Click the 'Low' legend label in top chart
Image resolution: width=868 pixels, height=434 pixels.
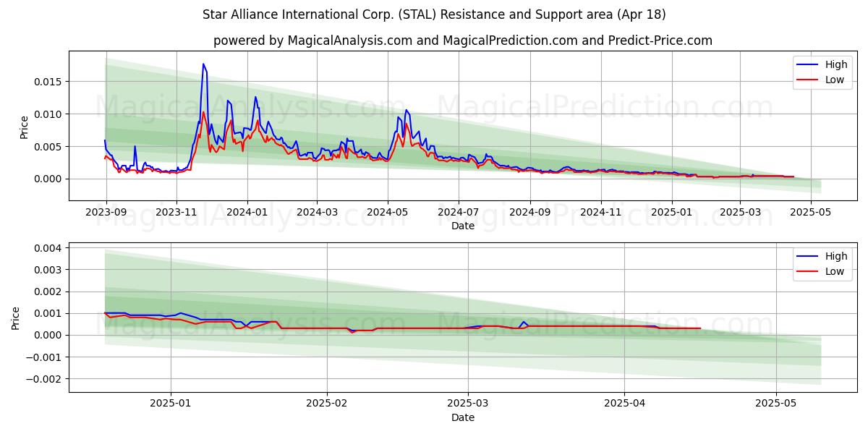[835, 80]
